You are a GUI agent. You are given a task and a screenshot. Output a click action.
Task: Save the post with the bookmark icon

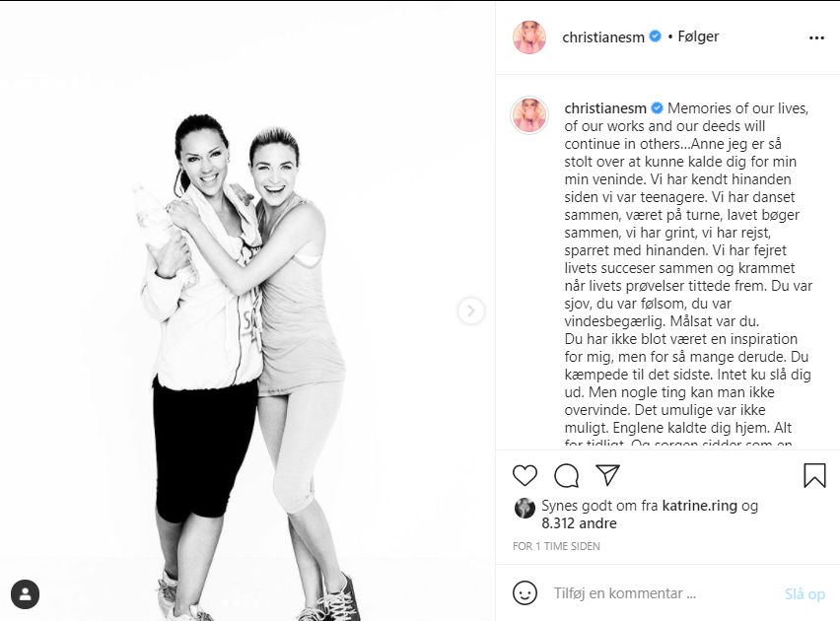(814, 475)
